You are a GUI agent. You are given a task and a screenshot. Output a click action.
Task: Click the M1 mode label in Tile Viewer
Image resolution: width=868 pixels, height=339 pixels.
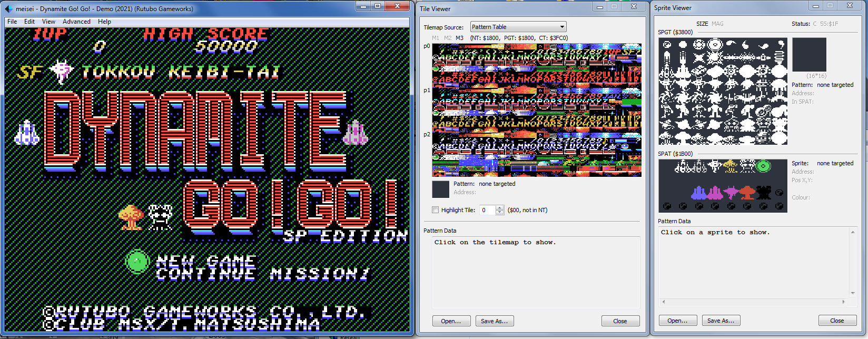tap(436, 38)
